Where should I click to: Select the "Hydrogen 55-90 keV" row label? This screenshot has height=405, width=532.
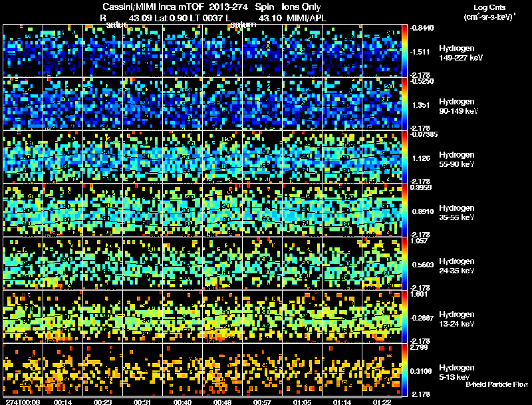(x=457, y=160)
